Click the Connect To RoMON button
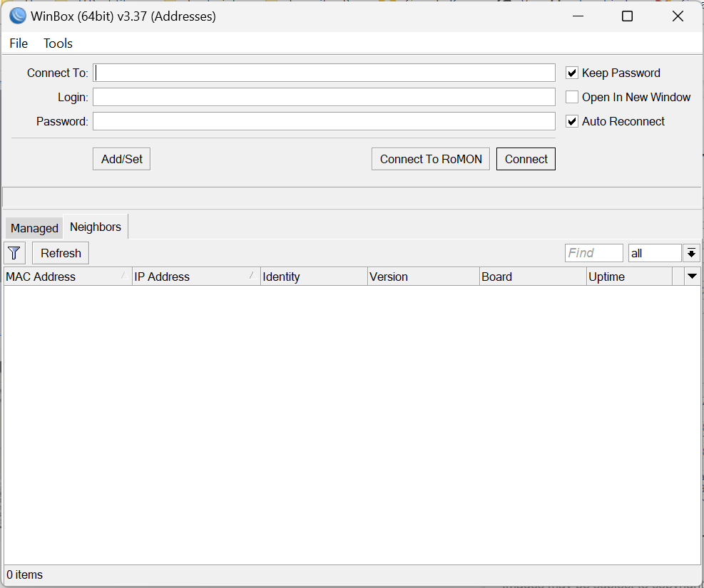The height and width of the screenshot is (588, 704). pyautogui.click(x=431, y=159)
